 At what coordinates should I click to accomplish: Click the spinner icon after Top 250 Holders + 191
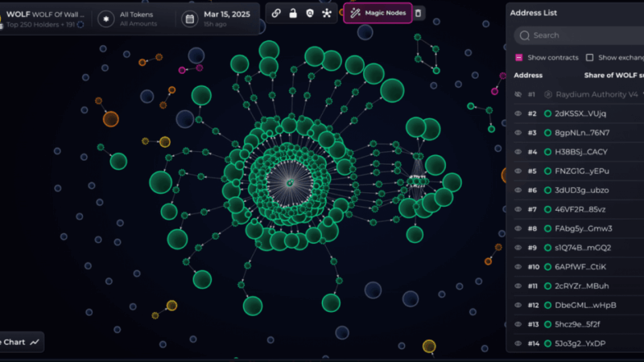pyautogui.click(x=80, y=25)
